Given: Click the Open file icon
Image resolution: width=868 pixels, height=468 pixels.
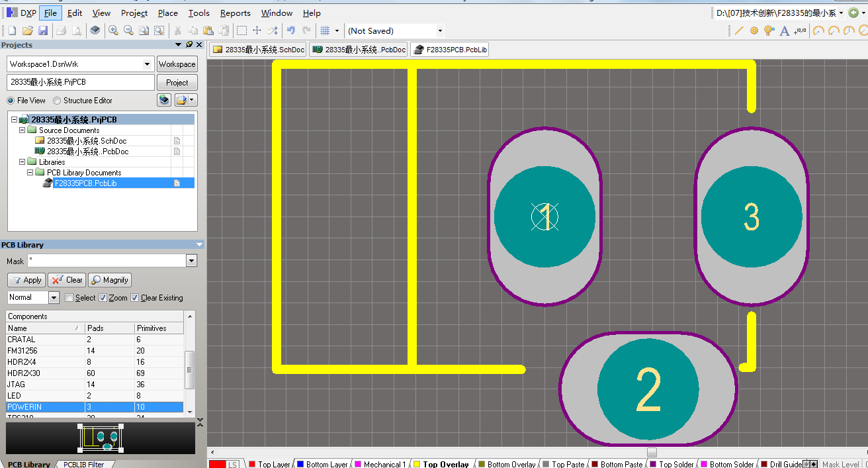Looking at the screenshot, I should coord(28,30).
